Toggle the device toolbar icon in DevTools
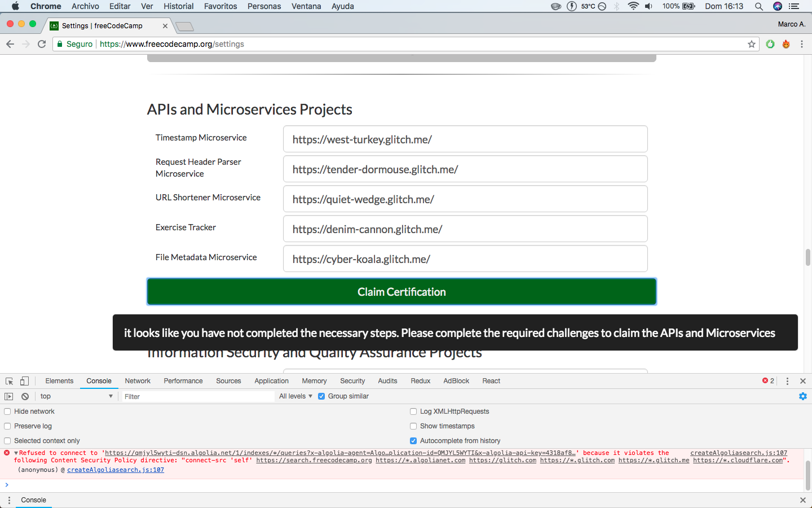The width and height of the screenshot is (812, 508). pyautogui.click(x=24, y=381)
